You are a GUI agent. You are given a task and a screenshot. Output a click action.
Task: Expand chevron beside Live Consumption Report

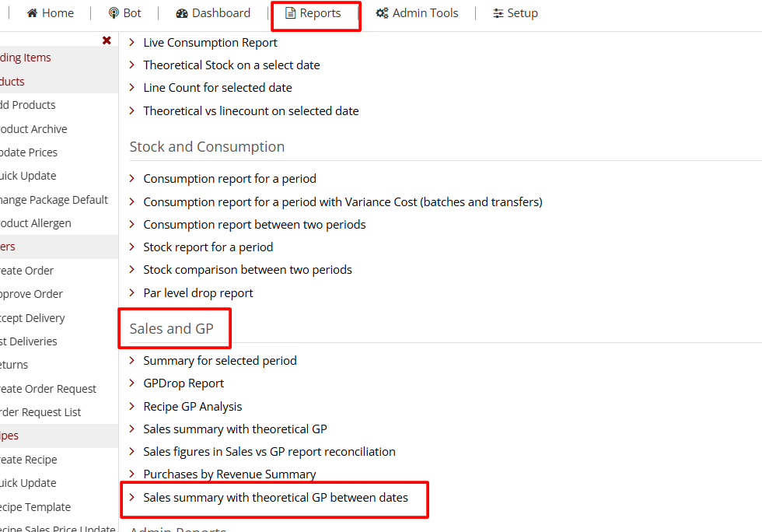click(x=132, y=43)
